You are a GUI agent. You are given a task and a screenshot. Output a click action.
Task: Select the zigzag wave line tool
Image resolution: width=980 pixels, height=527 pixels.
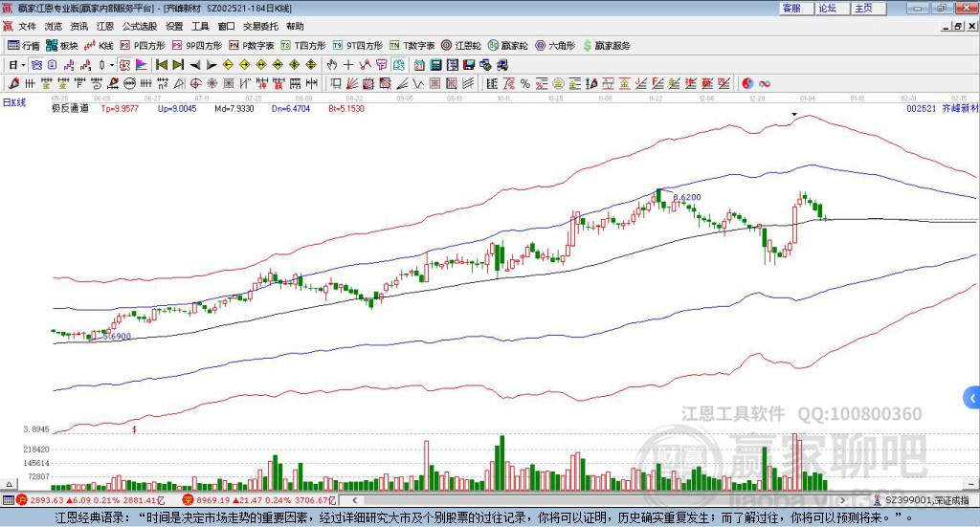418,83
